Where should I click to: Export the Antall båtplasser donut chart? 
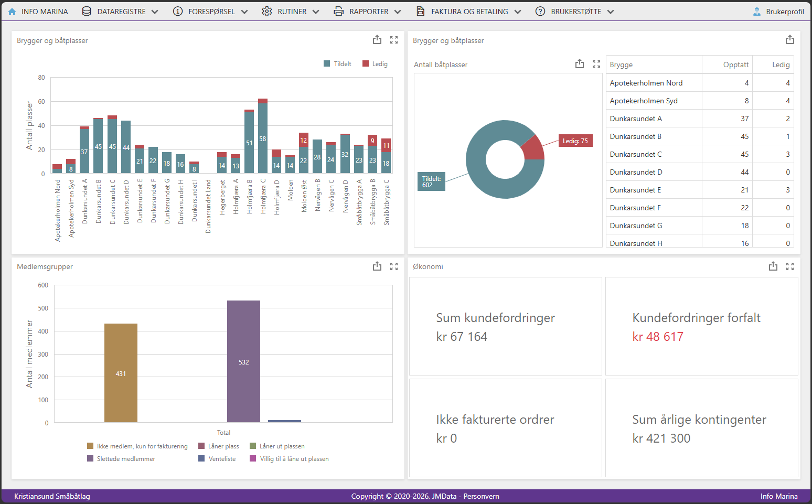[x=580, y=64]
